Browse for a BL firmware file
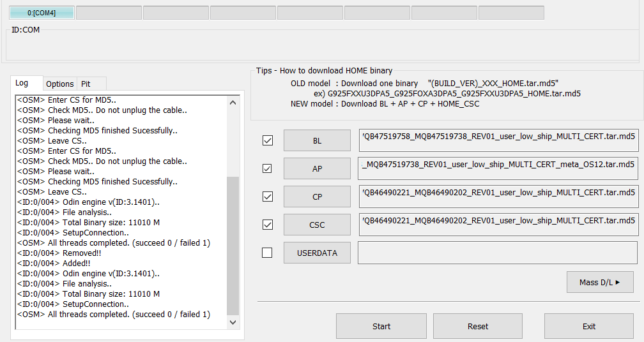 317,140
